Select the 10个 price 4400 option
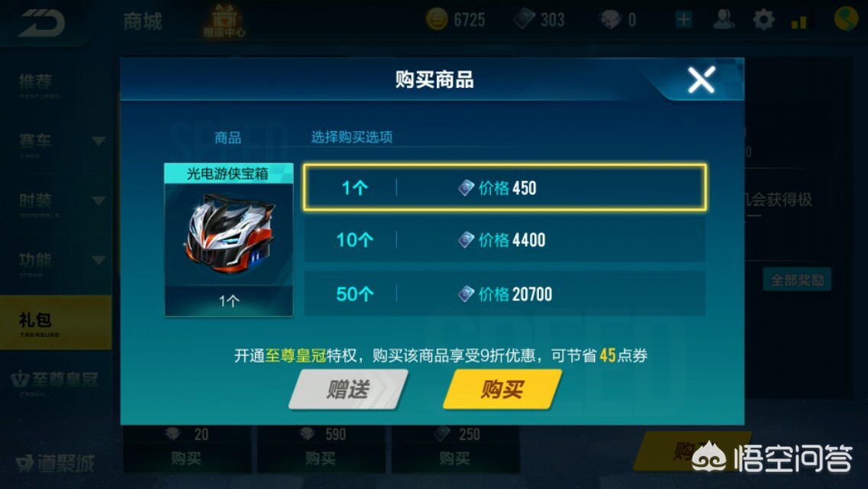The image size is (868, 489). (505, 240)
